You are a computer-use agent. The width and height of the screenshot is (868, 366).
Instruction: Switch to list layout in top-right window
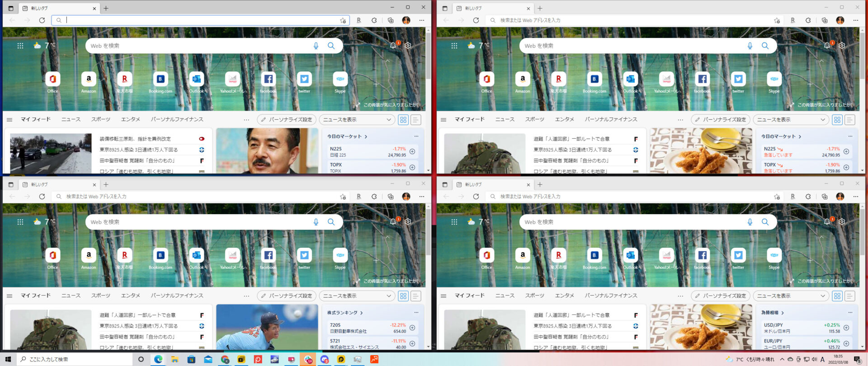[850, 120]
